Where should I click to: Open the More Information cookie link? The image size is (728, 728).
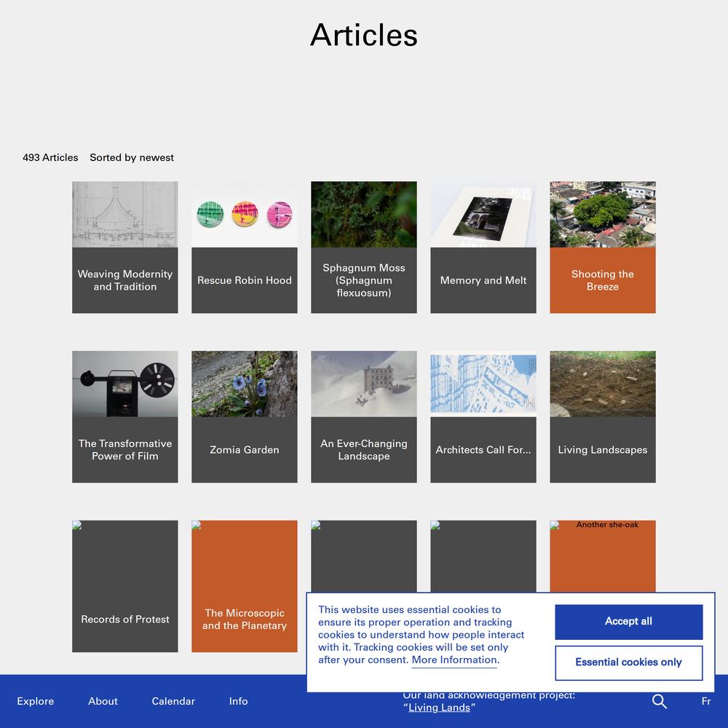click(x=455, y=660)
